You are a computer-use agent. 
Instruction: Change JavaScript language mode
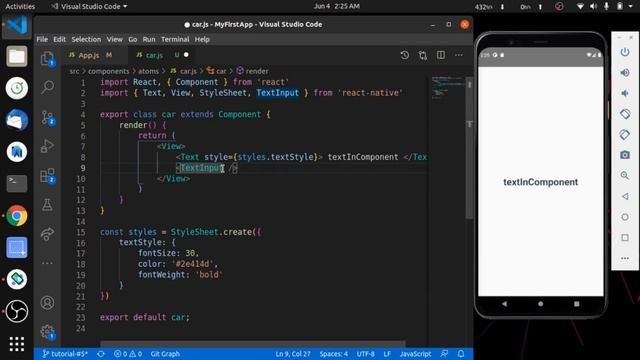coord(415,354)
